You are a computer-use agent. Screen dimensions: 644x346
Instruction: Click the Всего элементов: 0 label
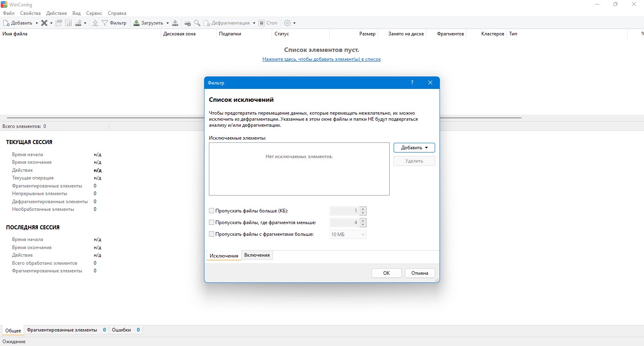coord(24,126)
